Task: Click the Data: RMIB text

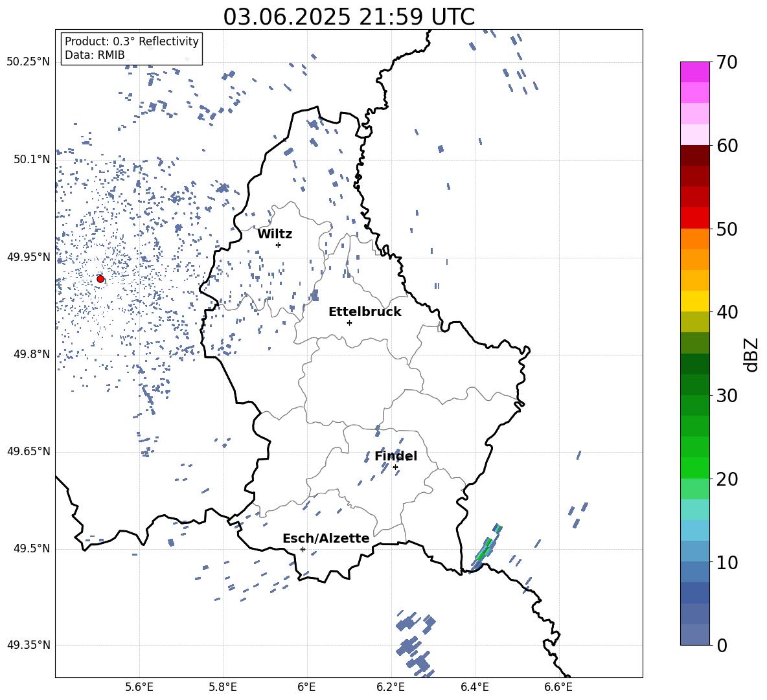Action: point(95,55)
